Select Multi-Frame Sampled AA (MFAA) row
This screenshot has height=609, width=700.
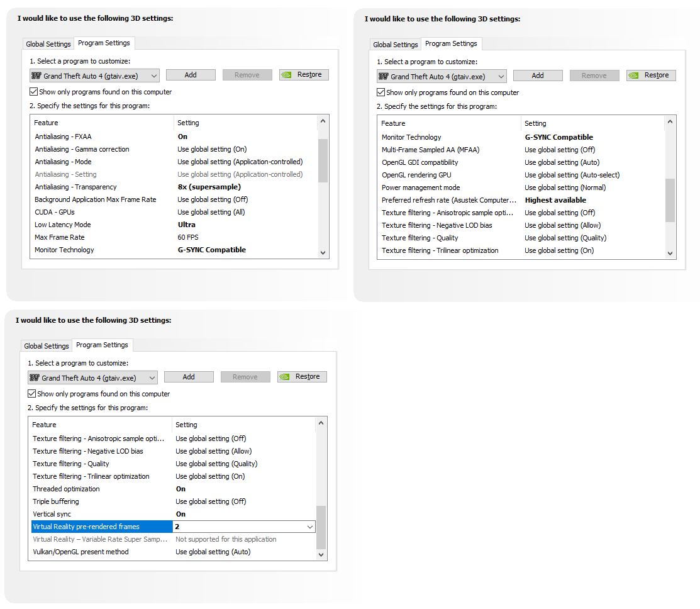click(x=521, y=150)
